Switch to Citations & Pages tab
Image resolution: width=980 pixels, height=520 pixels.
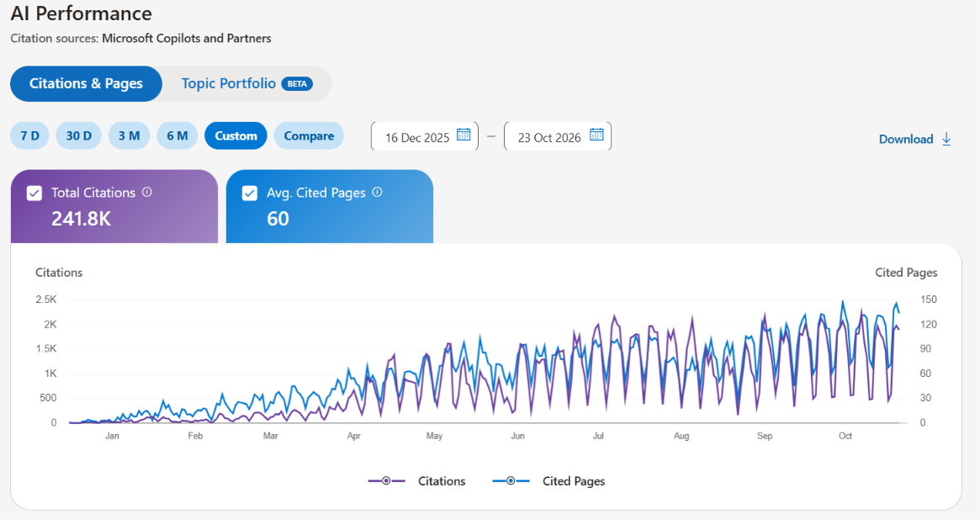pos(87,84)
